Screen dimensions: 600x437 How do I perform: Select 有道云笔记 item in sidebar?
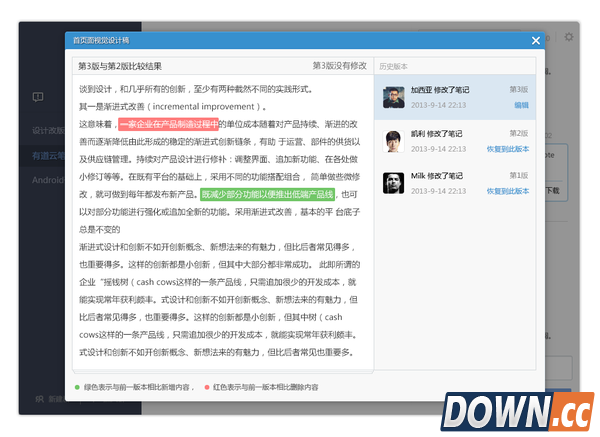click(x=45, y=156)
